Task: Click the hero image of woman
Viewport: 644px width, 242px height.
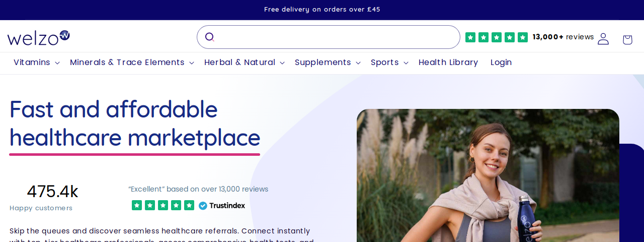Action: tap(488, 175)
